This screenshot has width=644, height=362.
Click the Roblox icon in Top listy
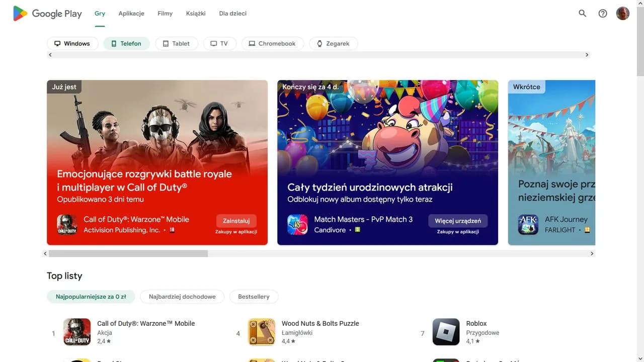coord(446,332)
